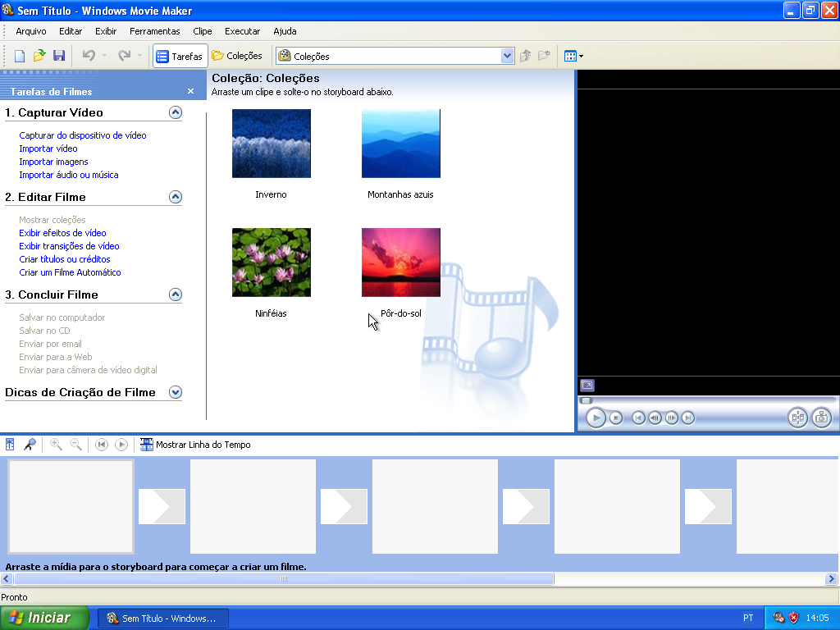
Task: Toggle the Coleções pane button
Action: pos(237,56)
